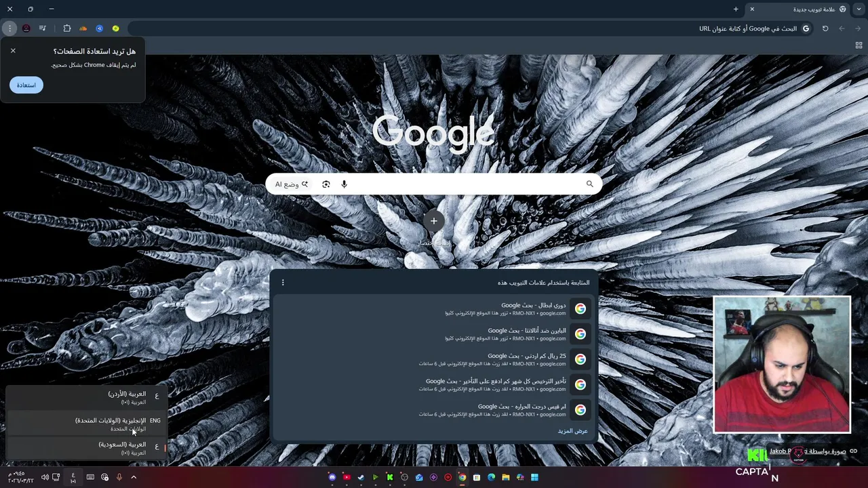868x488 pixels.
Task: Click the yellow-green round extension icon
Action: 116,28
